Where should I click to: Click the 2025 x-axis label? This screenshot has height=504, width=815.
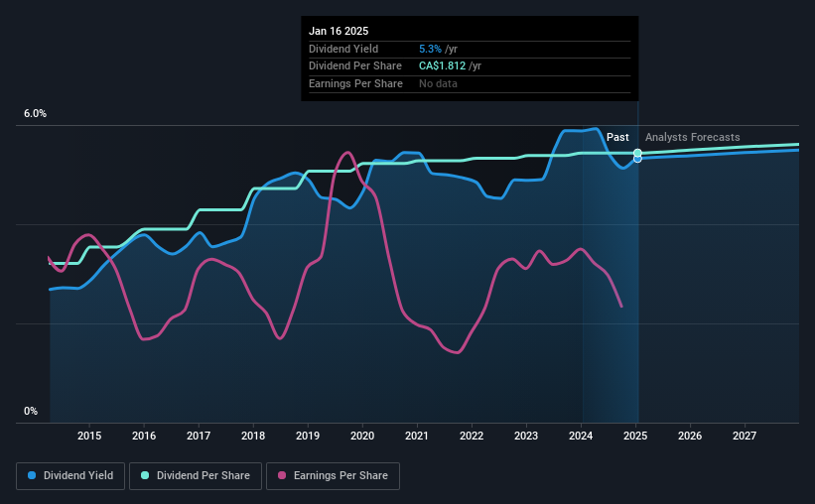point(634,436)
